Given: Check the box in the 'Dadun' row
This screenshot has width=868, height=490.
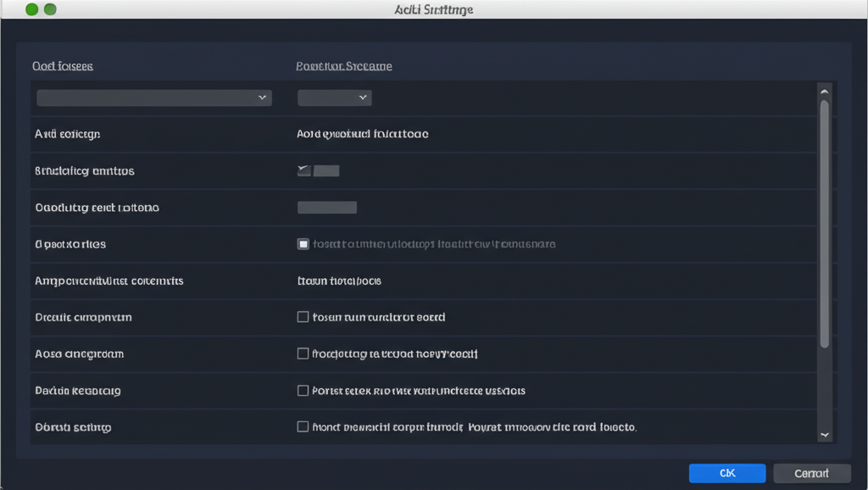Looking at the screenshot, I should click(x=303, y=390).
